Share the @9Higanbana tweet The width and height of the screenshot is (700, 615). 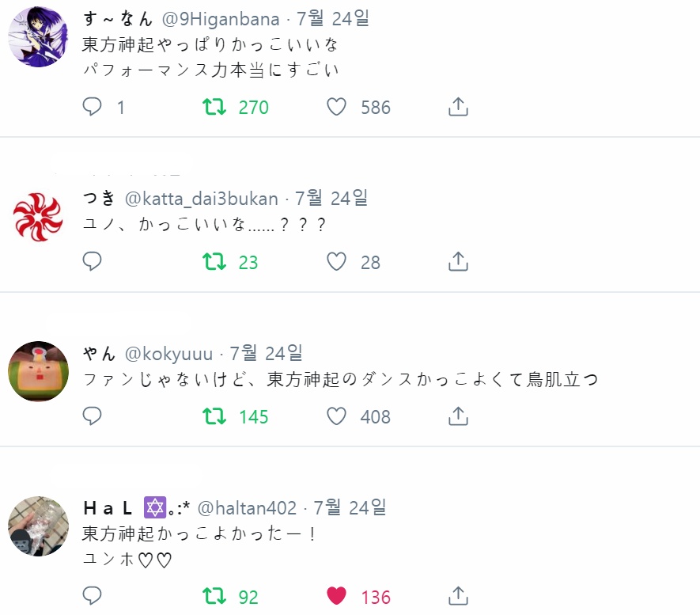pos(459,107)
